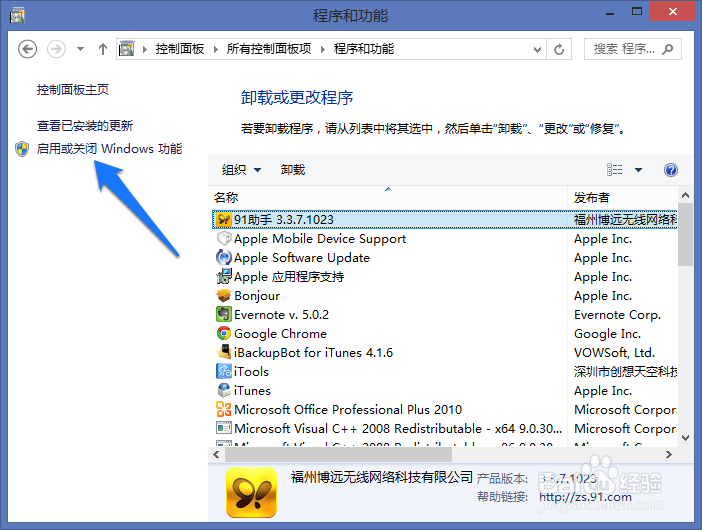Select iBackupBot for iTunes 4.1.6 entry

(x=313, y=353)
